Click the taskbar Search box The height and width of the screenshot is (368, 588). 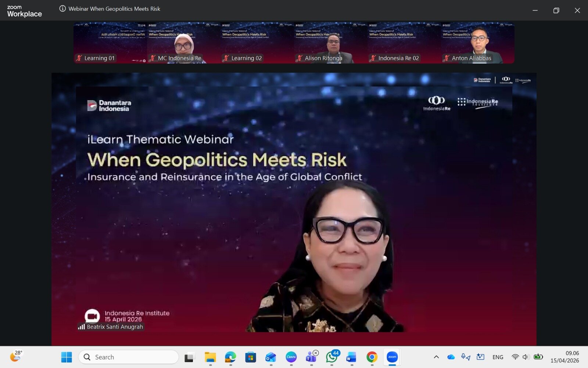pyautogui.click(x=129, y=357)
